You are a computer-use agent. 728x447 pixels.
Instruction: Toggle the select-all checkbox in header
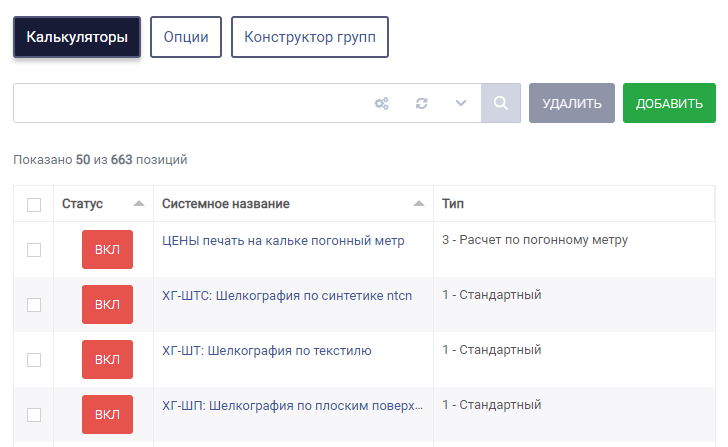click(x=34, y=205)
